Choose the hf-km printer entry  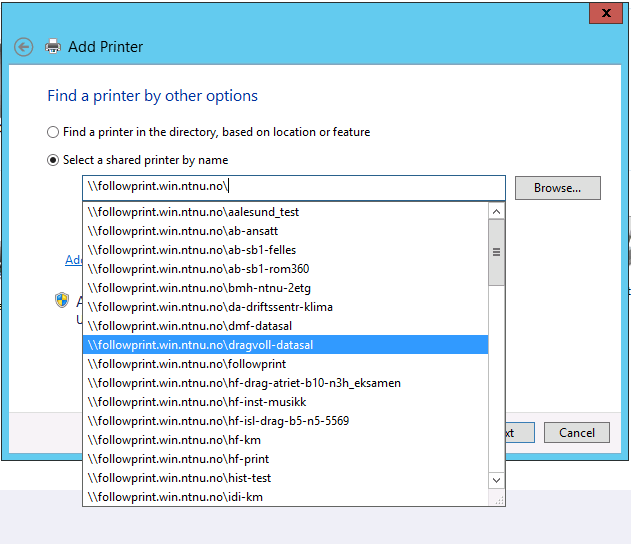click(285, 440)
